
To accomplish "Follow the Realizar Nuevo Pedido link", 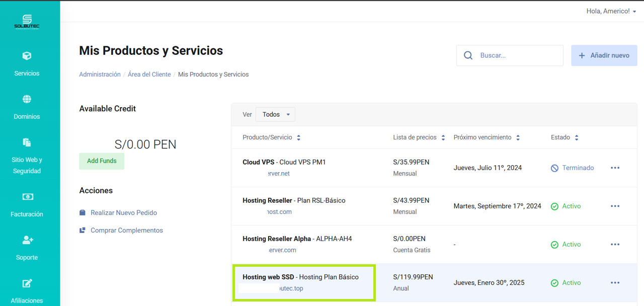I will click(x=124, y=213).
